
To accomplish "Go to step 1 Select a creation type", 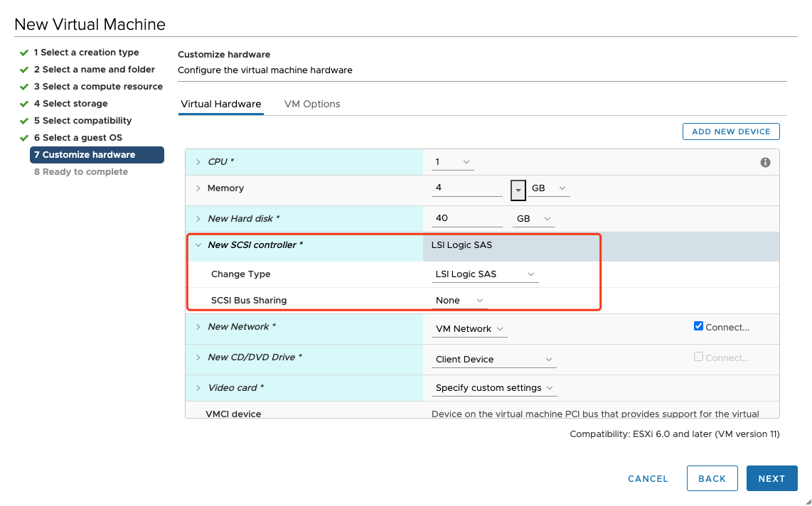I will (x=87, y=53).
